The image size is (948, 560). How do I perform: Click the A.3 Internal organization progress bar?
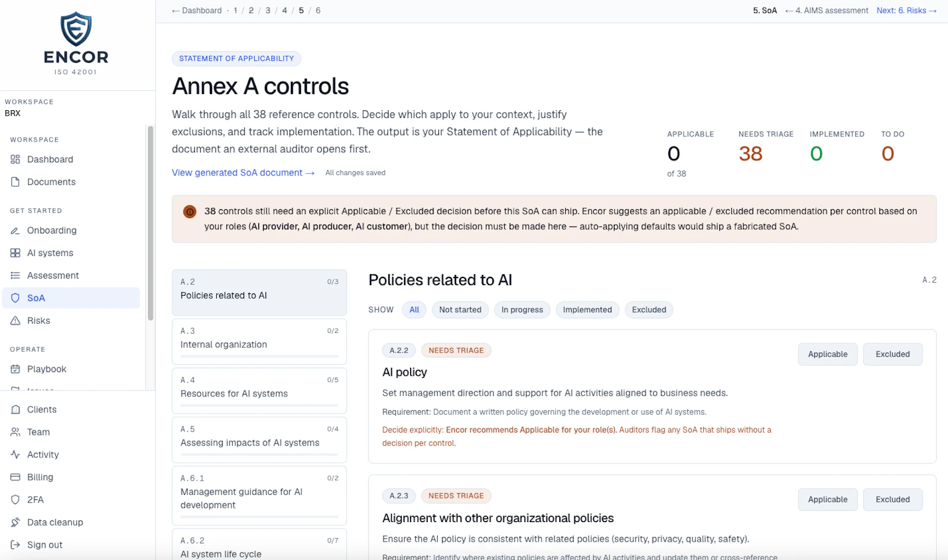[x=259, y=356]
